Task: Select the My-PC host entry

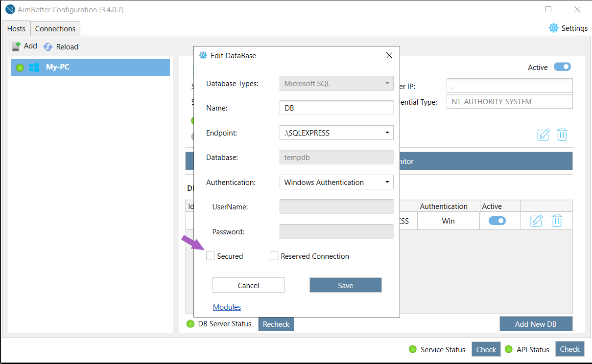Action: tap(91, 68)
